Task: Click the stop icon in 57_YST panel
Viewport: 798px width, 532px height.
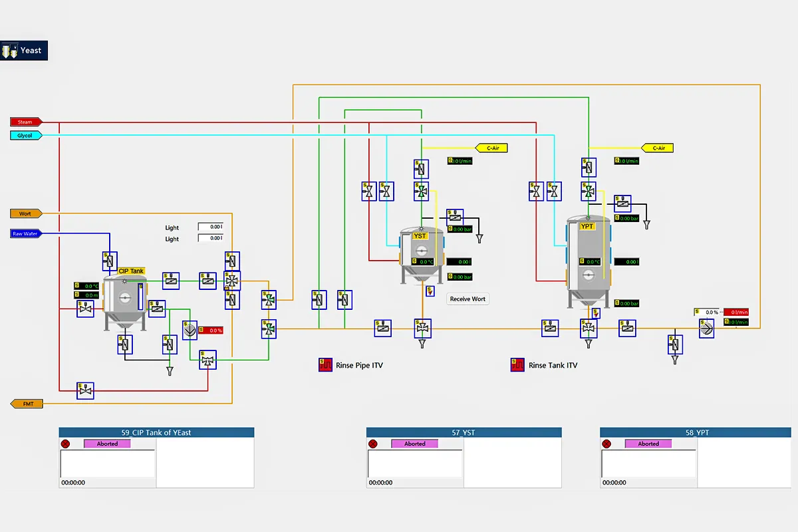Action: [372, 444]
